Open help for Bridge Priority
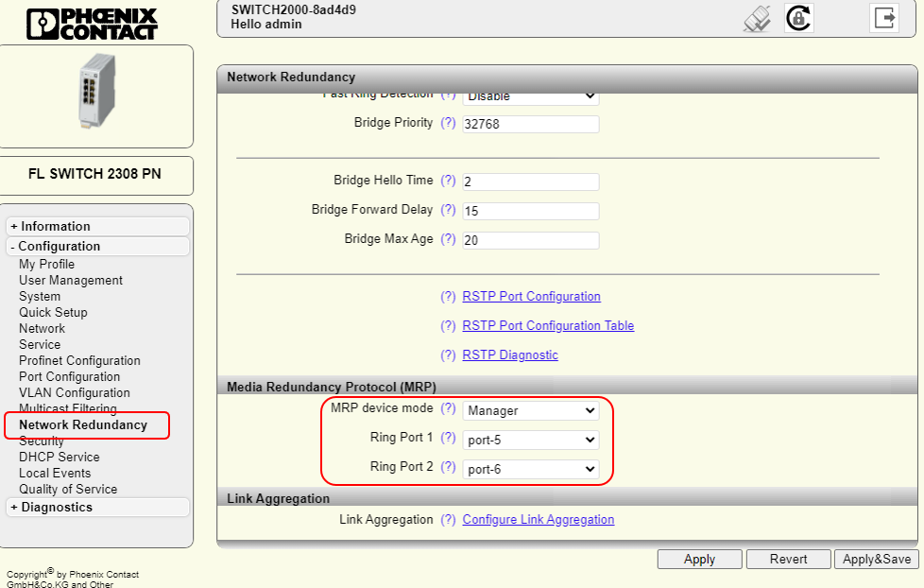This screenshot has width=924, height=588. tap(448, 123)
